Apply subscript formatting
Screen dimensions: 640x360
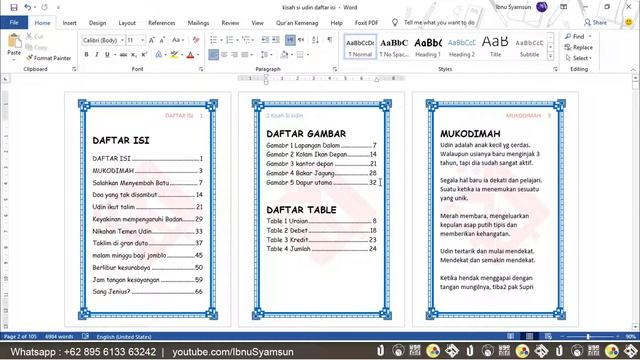(134, 55)
